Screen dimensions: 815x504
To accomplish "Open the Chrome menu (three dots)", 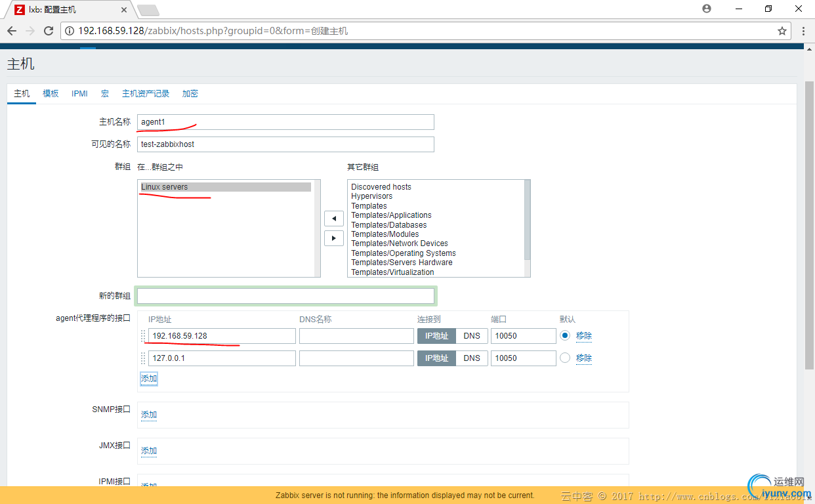I will click(804, 31).
